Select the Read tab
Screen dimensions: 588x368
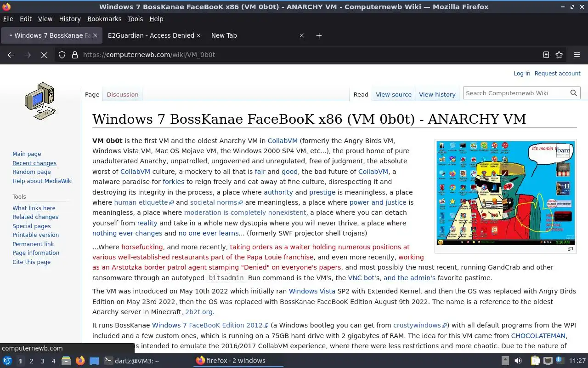(x=361, y=94)
